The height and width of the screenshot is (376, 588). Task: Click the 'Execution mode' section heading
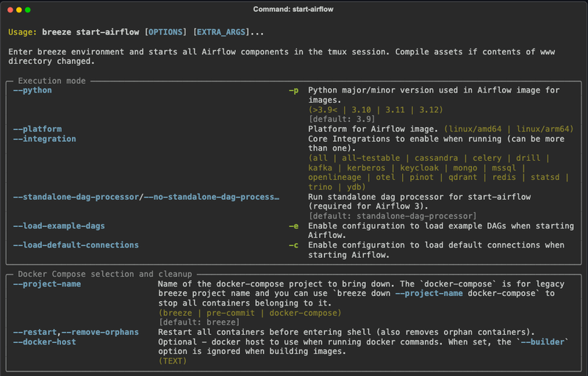tap(51, 81)
